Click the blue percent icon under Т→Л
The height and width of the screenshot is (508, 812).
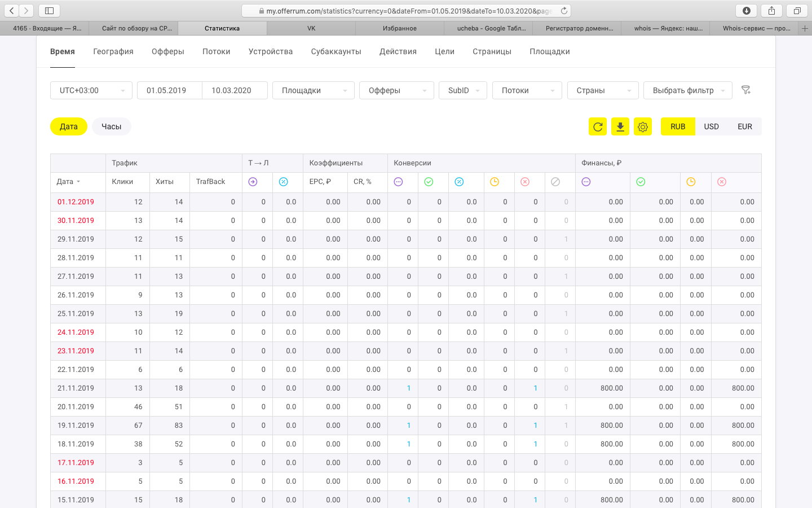click(284, 182)
